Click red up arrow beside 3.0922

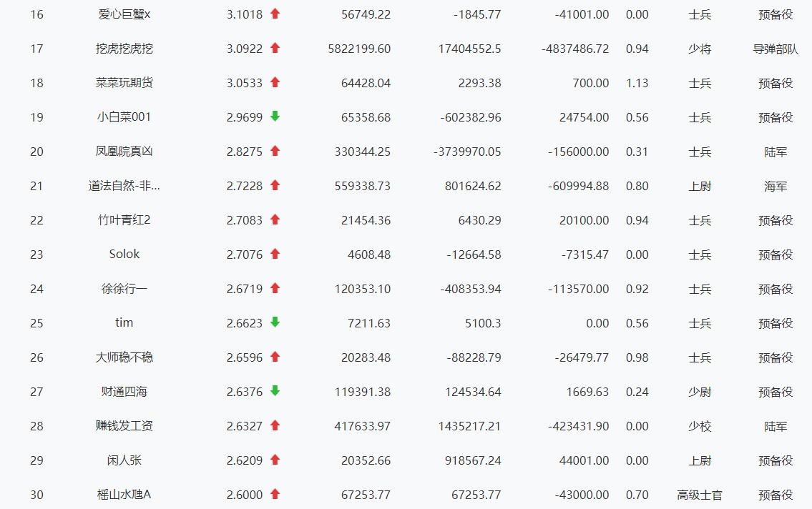tap(275, 48)
